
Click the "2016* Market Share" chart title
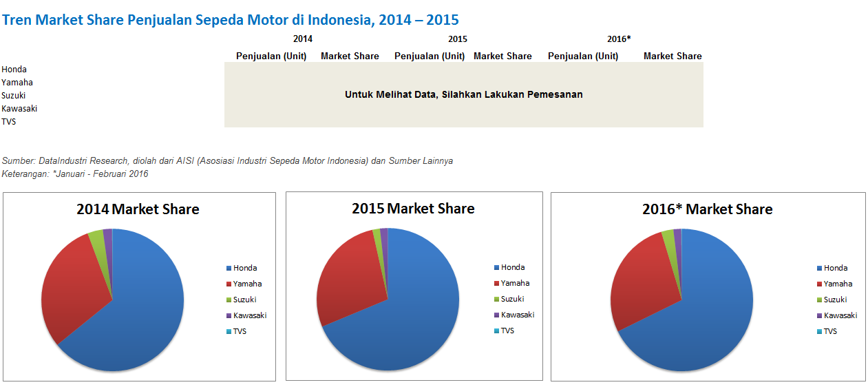[707, 209]
